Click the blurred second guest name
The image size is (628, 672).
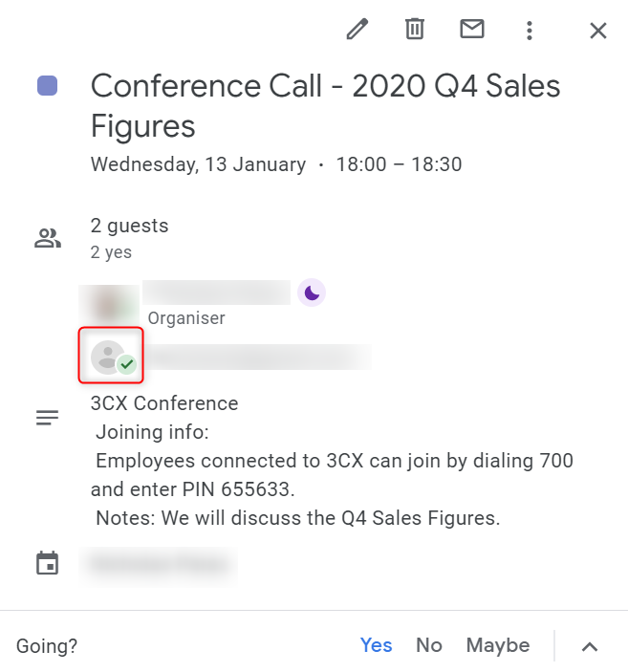click(x=259, y=357)
